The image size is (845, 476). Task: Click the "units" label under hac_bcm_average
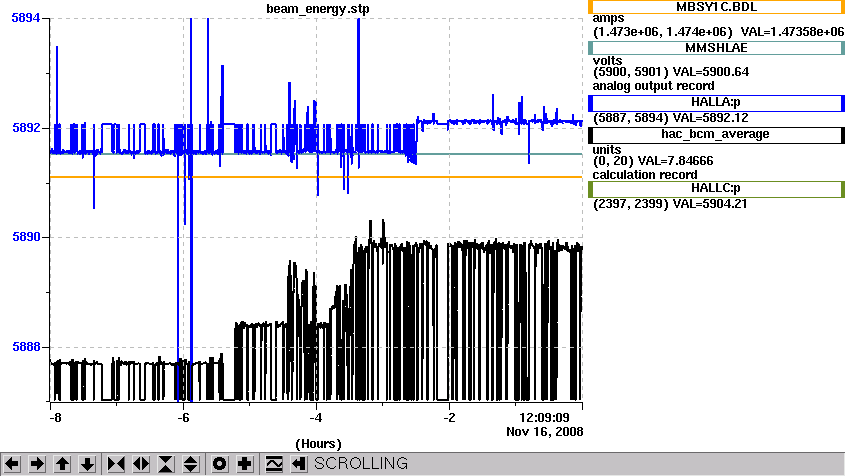[x=607, y=150]
